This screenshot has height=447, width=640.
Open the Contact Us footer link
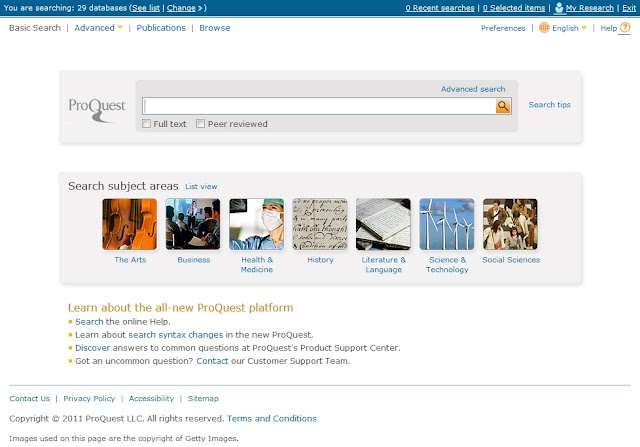pyautogui.click(x=29, y=398)
